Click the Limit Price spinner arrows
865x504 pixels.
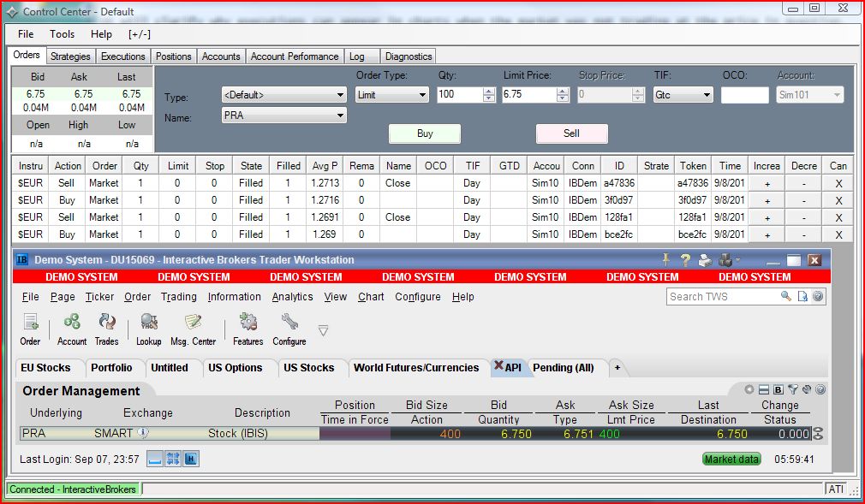tap(563, 95)
